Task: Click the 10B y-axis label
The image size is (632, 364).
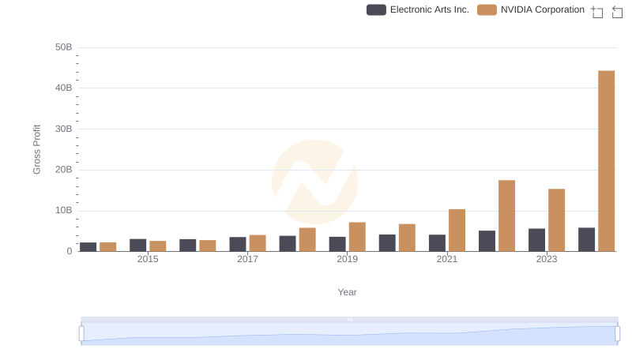Action: coord(64,210)
